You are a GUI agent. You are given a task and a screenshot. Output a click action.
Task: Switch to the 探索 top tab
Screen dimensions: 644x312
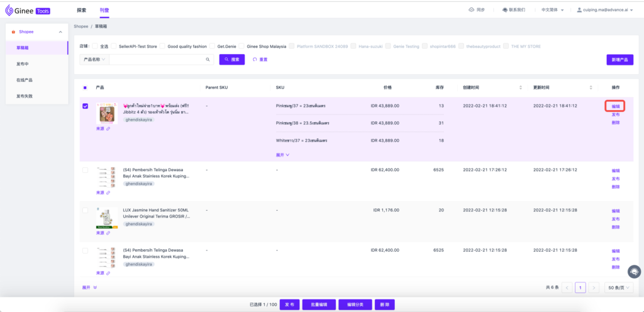(81, 11)
